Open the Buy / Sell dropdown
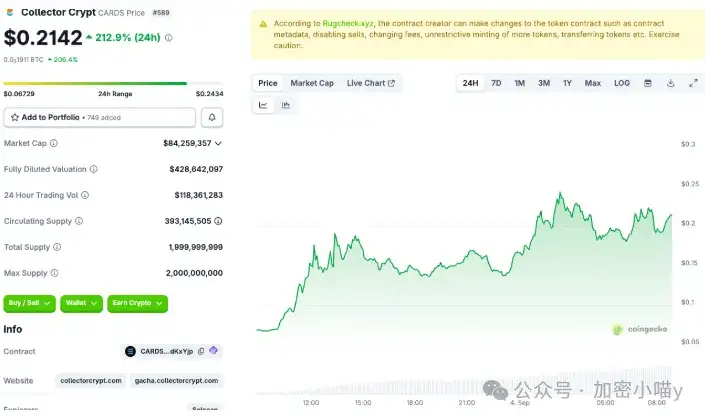 (x=29, y=303)
